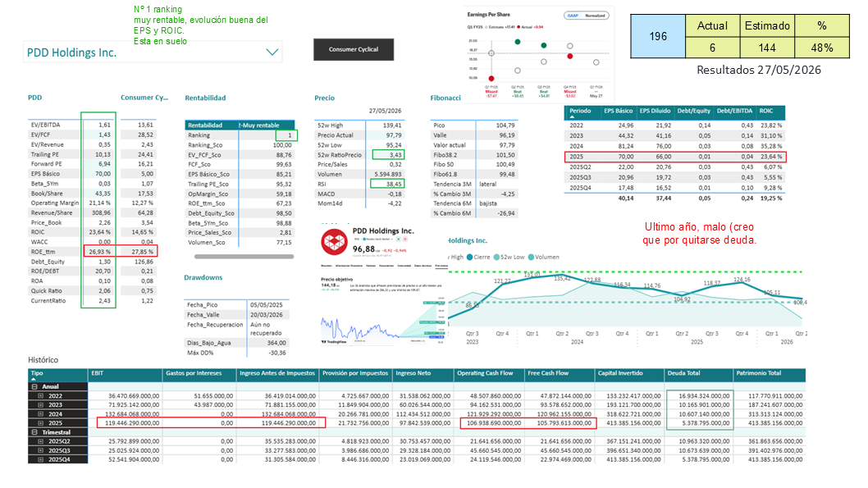Click the blue 196 cell
Image resolution: width=868 pixels, height=488 pixels.
(x=658, y=37)
